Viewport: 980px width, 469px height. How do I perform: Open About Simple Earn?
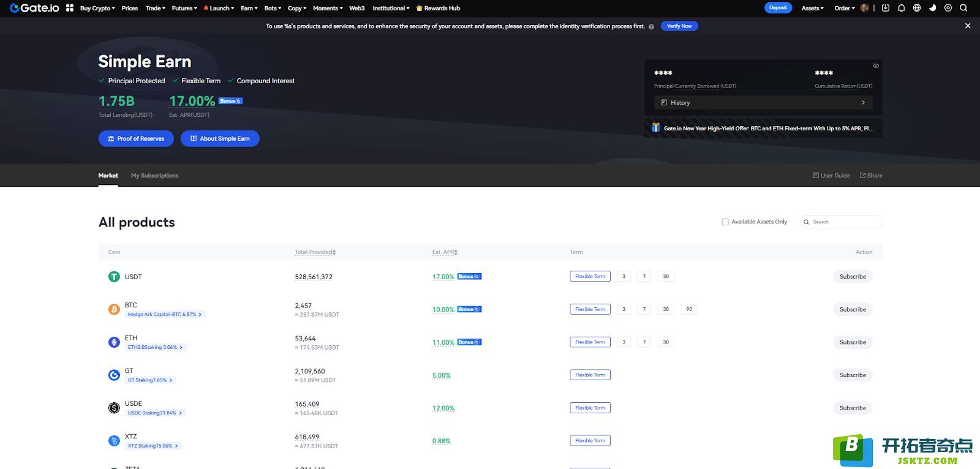[220, 138]
